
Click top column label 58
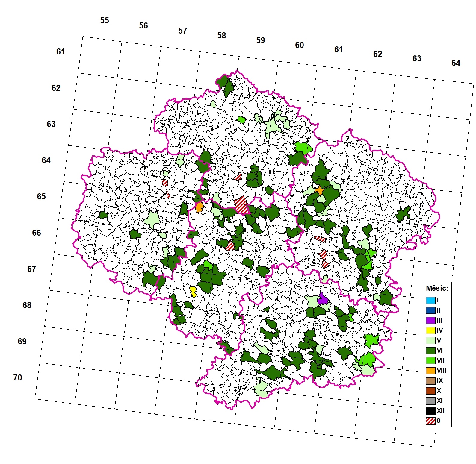(222, 36)
